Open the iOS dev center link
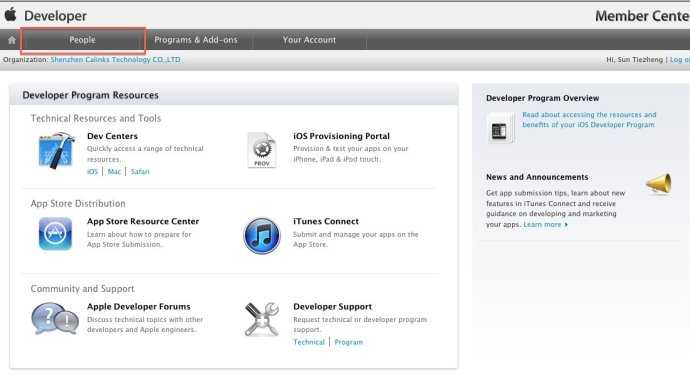Screen dimensions: 690x379 (92, 172)
